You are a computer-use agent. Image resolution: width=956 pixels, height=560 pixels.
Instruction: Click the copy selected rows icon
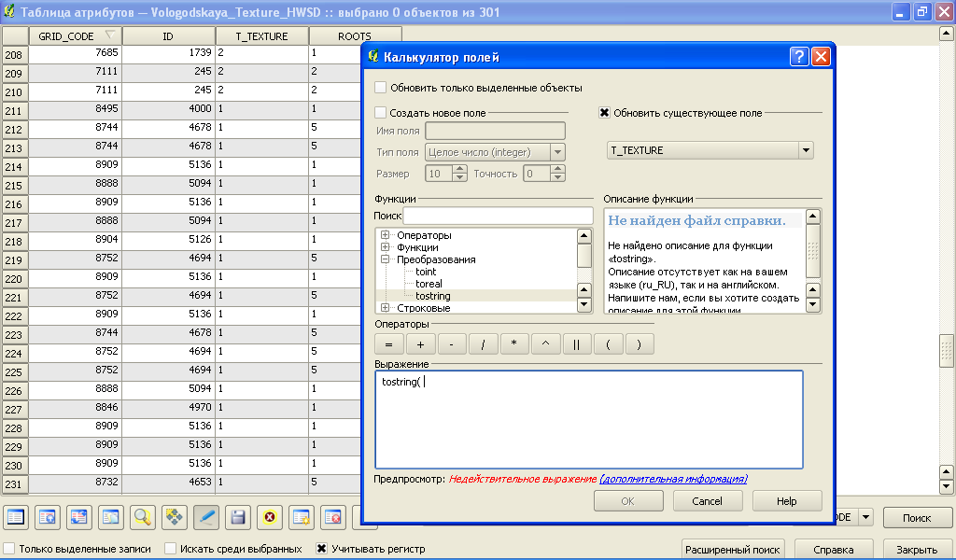pyautogui.click(x=111, y=516)
